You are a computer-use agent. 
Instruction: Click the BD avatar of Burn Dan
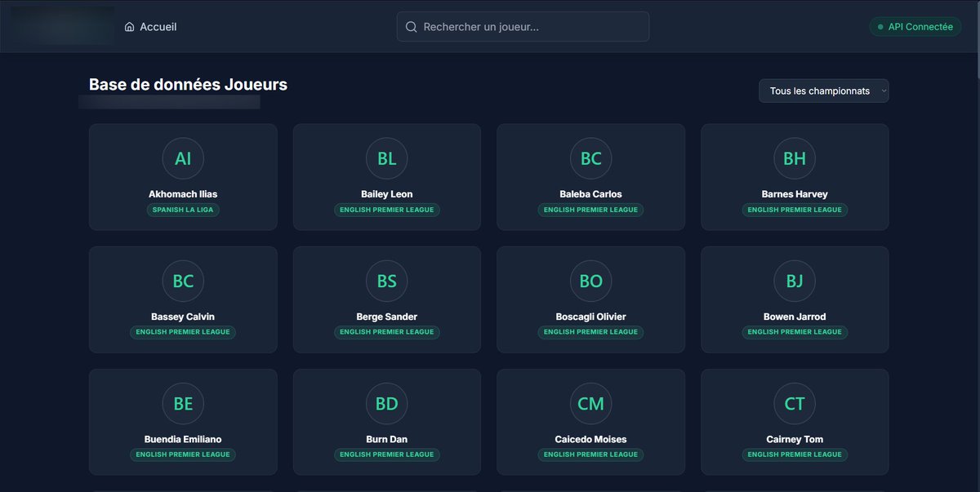(387, 403)
